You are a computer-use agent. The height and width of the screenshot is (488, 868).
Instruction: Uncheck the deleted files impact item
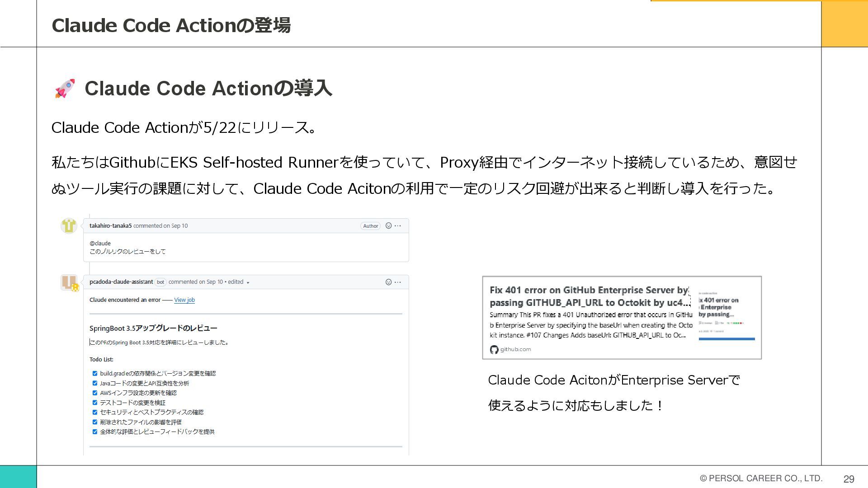click(95, 422)
